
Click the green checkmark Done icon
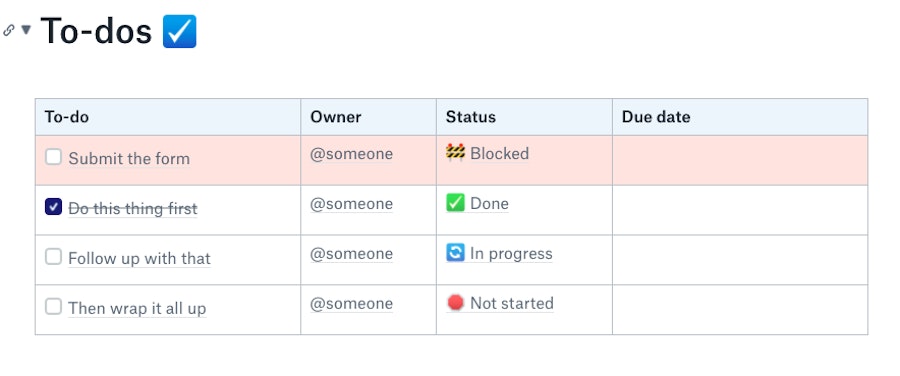pyautogui.click(x=455, y=203)
